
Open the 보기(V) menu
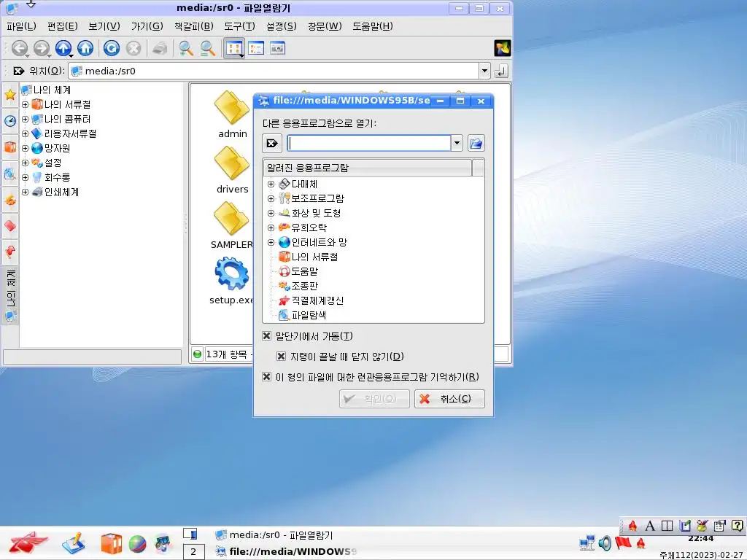(104, 26)
